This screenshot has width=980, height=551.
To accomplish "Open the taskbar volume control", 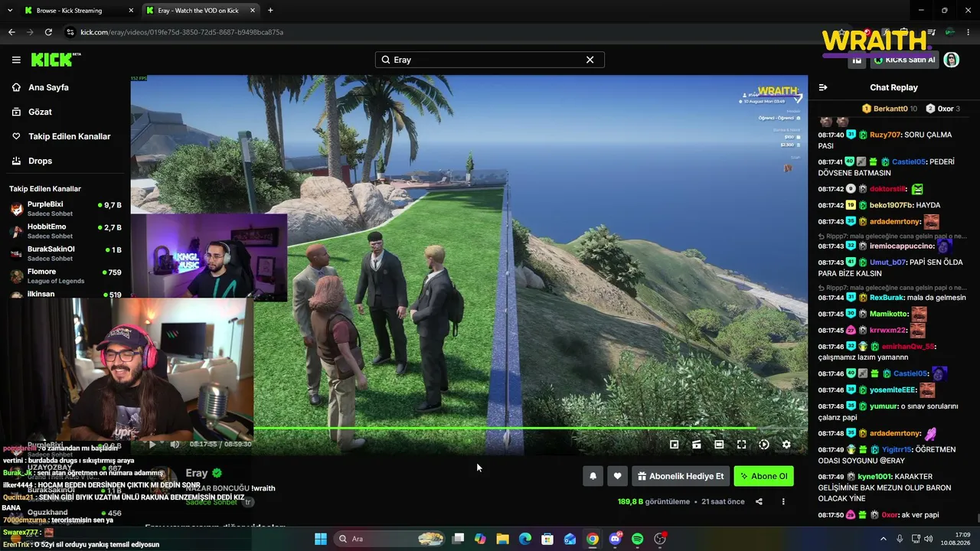I will tap(929, 539).
